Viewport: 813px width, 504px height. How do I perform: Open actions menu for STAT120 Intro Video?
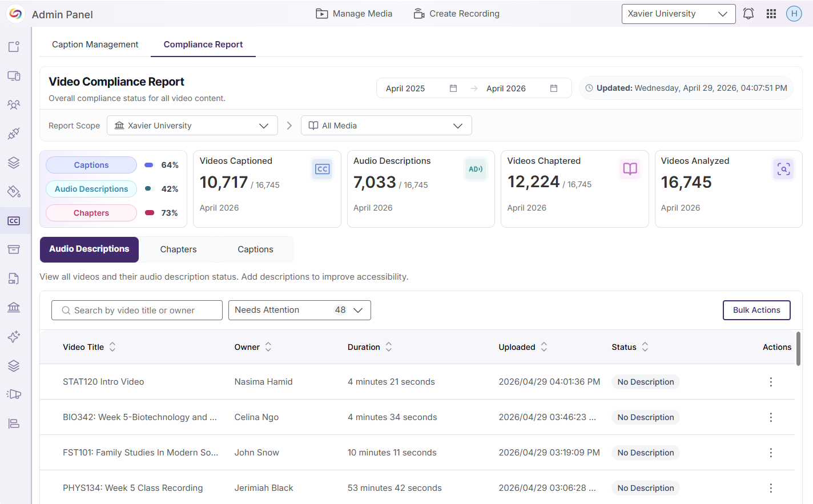(770, 382)
